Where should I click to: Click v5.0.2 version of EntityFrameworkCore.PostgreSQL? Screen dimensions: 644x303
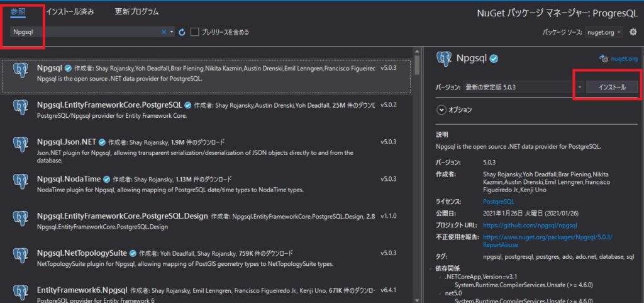[388, 105]
